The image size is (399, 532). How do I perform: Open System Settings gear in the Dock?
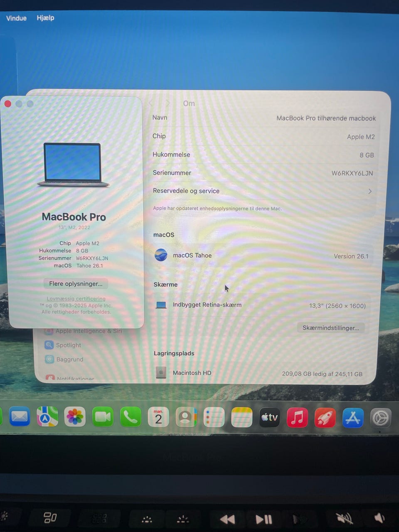point(380,418)
